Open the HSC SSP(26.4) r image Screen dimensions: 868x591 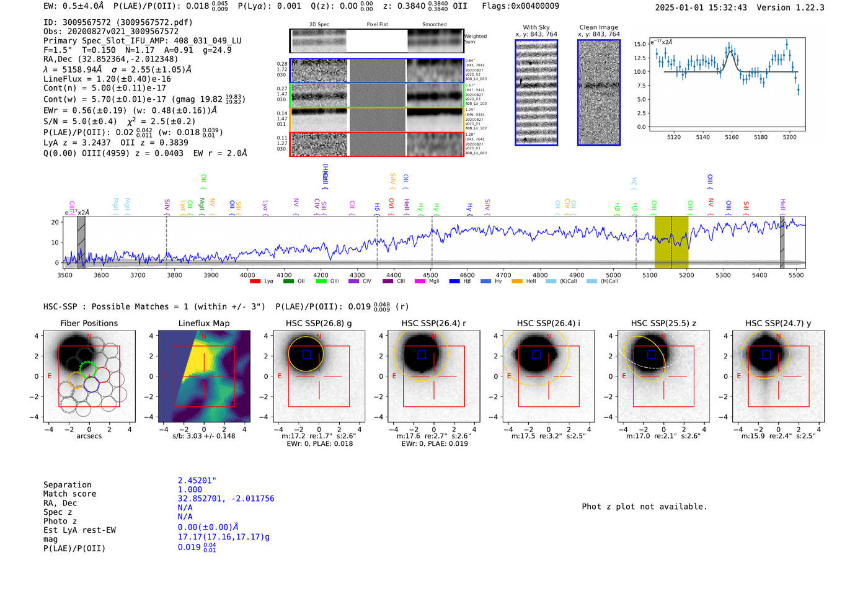pos(434,376)
